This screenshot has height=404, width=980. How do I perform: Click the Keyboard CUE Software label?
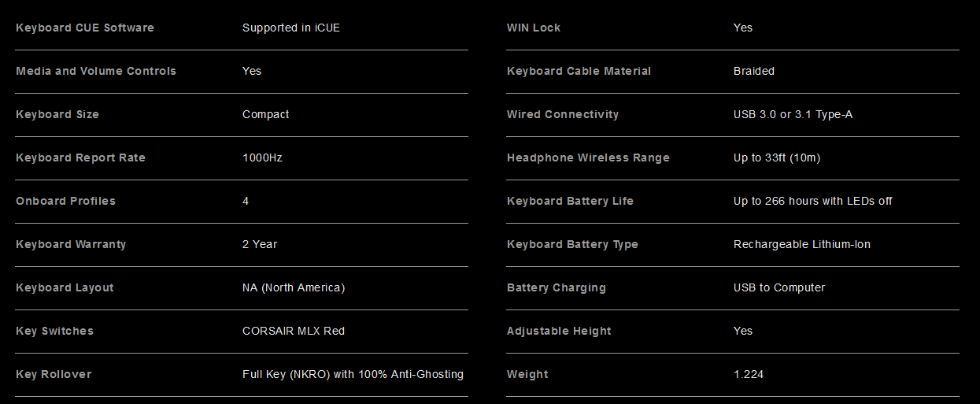point(85,28)
